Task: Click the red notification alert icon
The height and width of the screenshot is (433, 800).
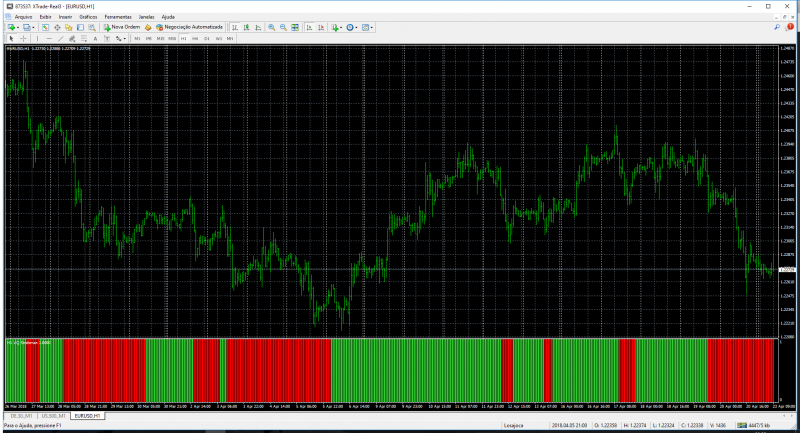Action: pos(790,27)
